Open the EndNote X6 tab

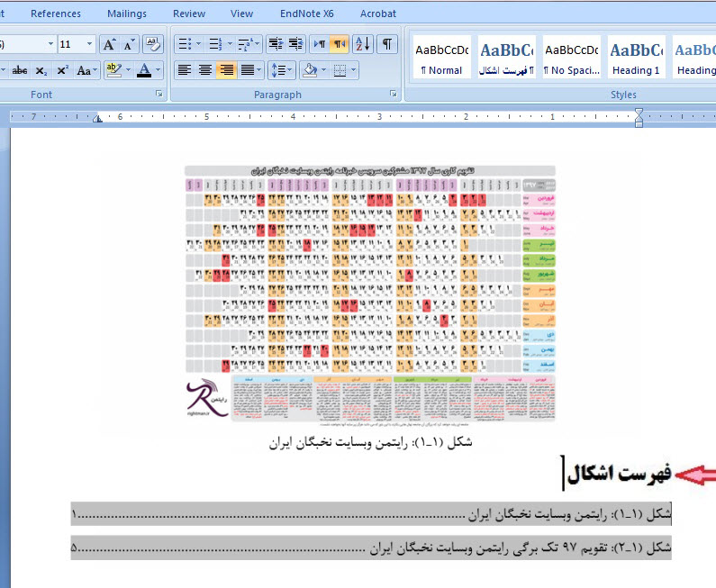click(x=306, y=14)
